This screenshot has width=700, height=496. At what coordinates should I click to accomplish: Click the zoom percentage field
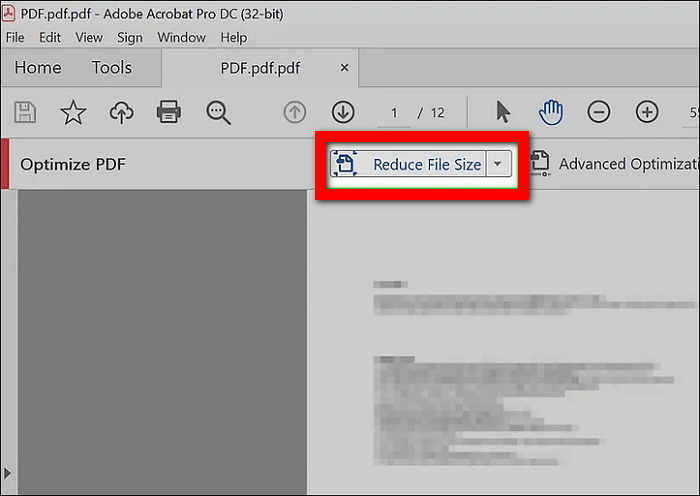(693, 113)
